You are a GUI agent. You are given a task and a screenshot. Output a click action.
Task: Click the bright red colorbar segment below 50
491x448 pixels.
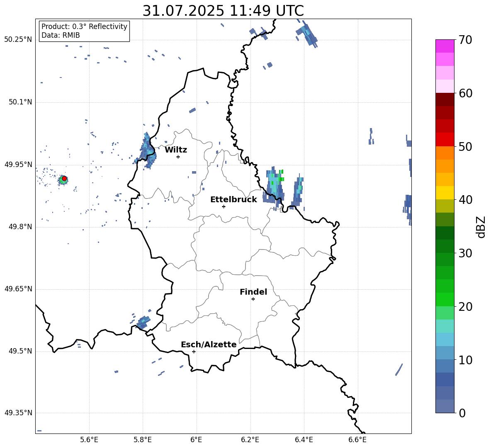pos(445,139)
